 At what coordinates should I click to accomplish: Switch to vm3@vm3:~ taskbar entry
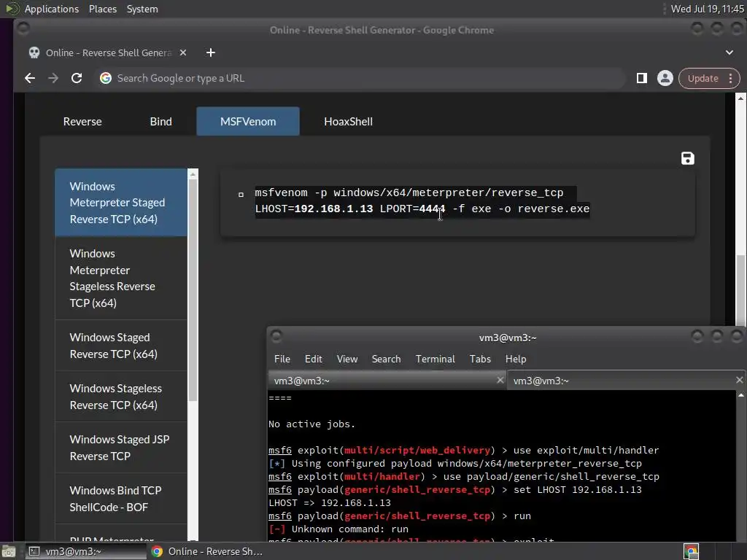point(85,551)
